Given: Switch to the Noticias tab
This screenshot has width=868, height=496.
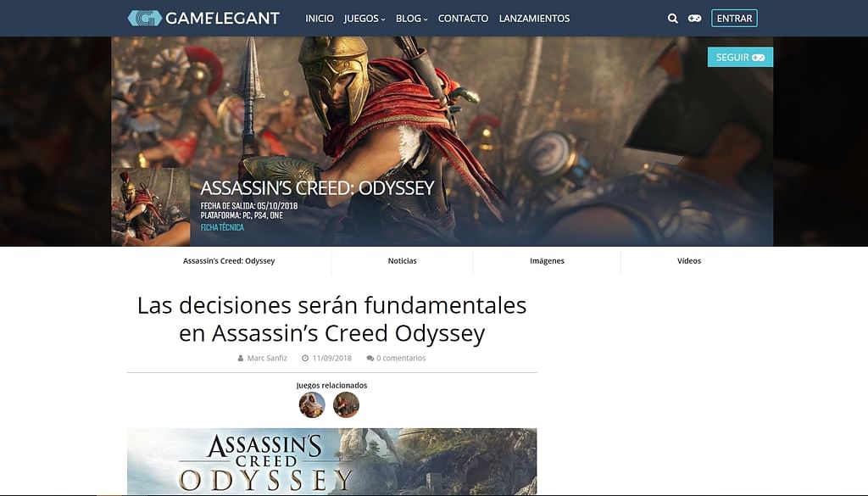Looking at the screenshot, I should (403, 261).
